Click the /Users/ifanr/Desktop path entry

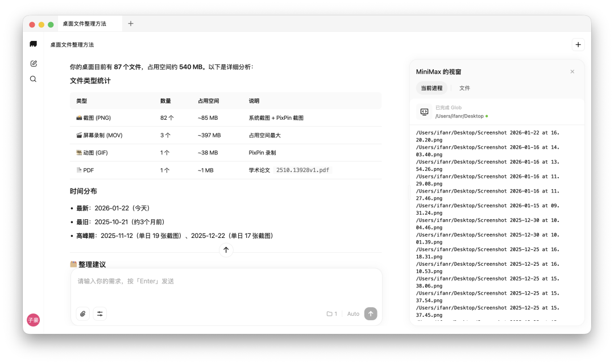click(x=459, y=116)
